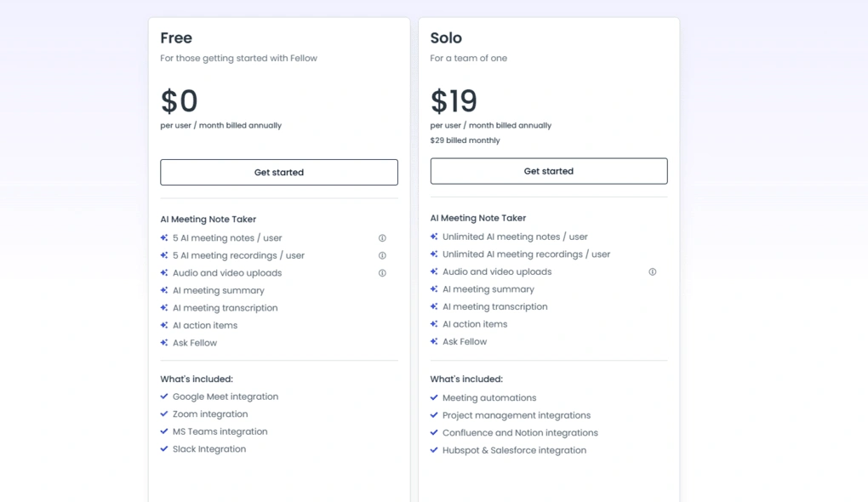Viewport: 868px width, 502px height.
Task: Click the checkmark next to Meeting automations
Action: click(434, 397)
